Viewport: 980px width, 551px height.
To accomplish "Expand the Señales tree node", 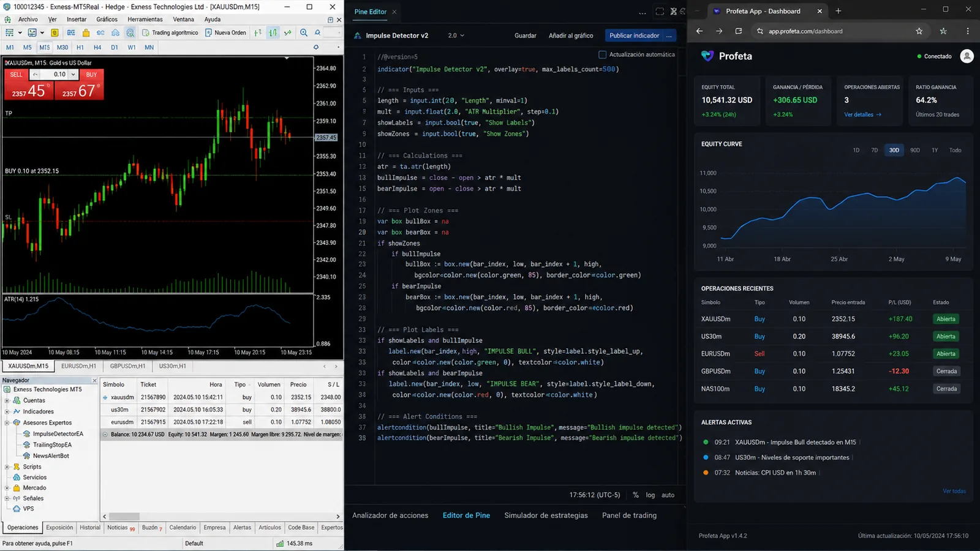I will coord(7,498).
